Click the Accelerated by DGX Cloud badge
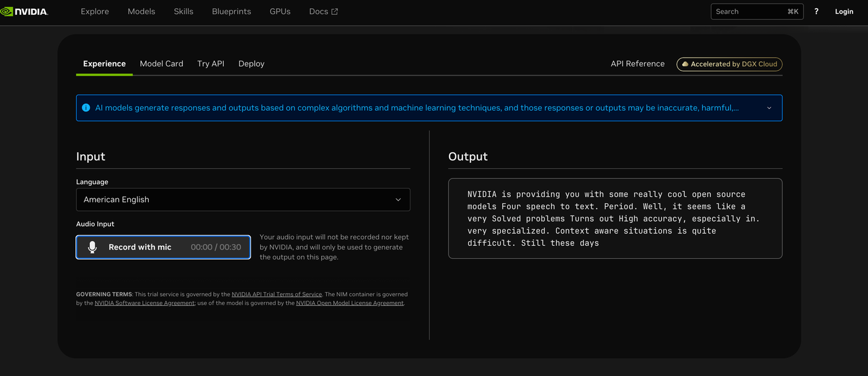The height and width of the screenshot is (376, 868). (729, 64)
